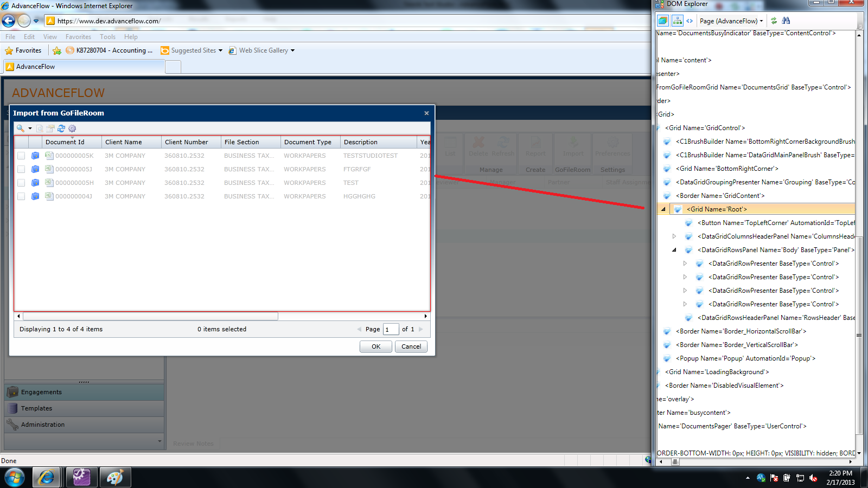Check the box for document 000000005H

21,183
